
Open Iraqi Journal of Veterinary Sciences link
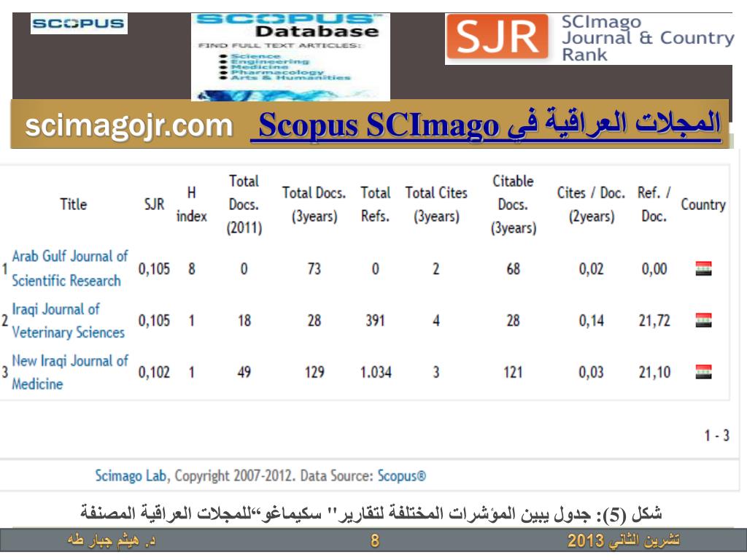[68, 321]
